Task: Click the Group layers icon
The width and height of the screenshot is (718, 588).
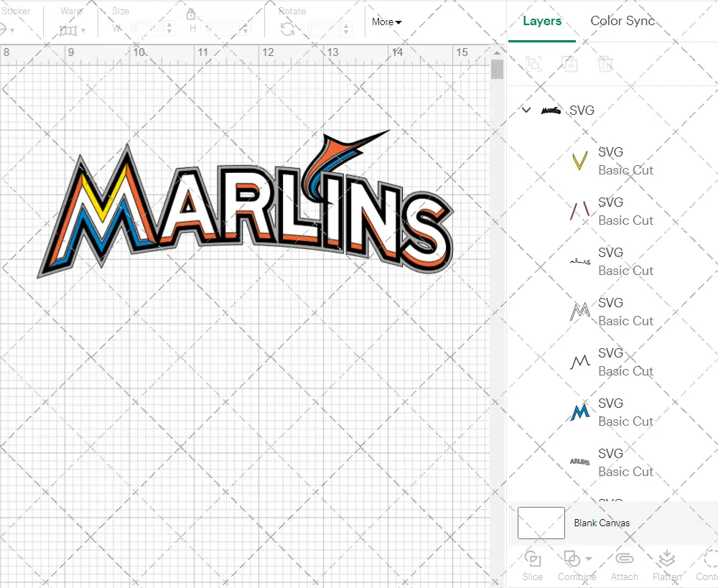Action: (533, 64)
